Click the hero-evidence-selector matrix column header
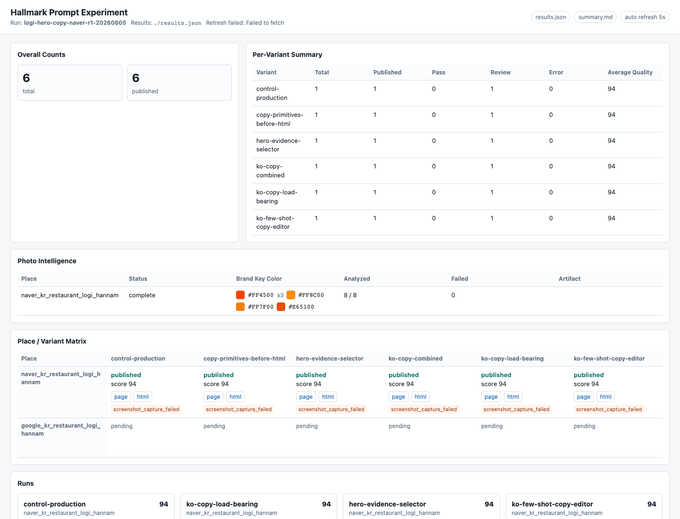 click(330, 359)
